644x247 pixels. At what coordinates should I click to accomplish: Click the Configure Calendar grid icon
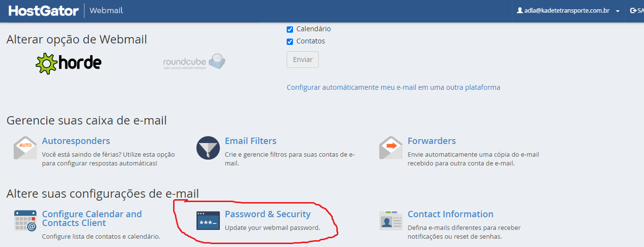25,221
